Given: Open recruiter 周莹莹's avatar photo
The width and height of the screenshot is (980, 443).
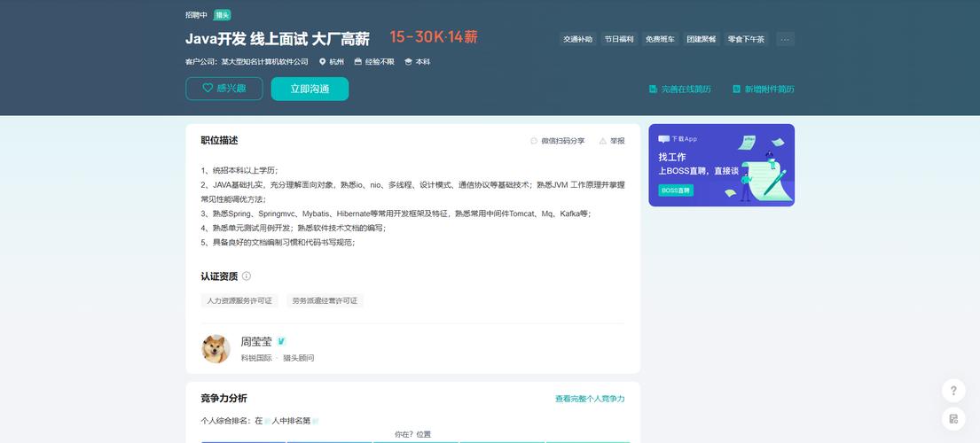Looking at the screenshot, I should (216, 349).
